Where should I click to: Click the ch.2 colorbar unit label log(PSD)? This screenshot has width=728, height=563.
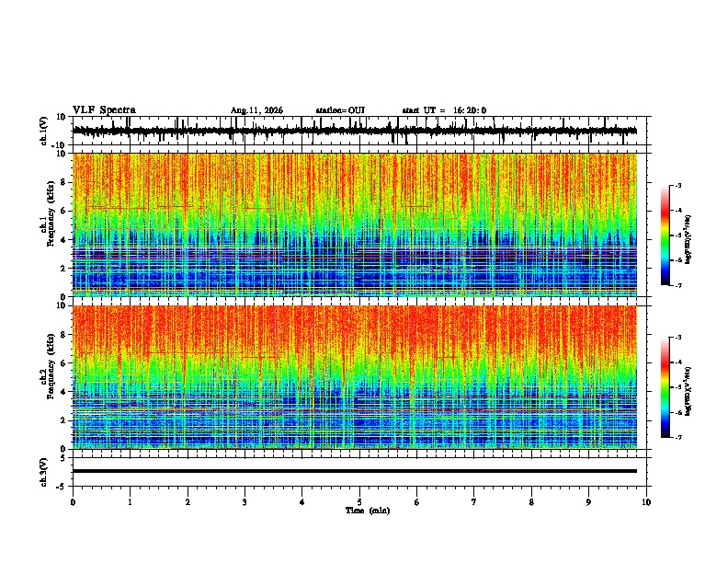click(x=688, y=391)
